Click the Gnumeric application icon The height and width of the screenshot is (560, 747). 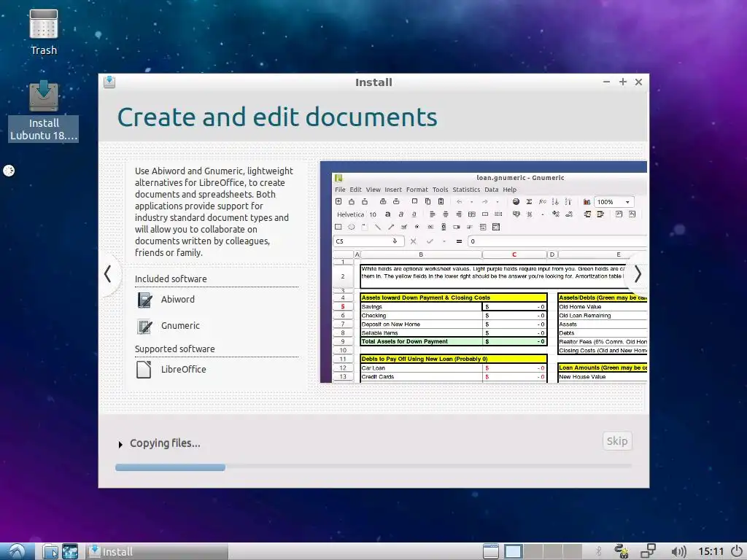[x=144, y=326]
